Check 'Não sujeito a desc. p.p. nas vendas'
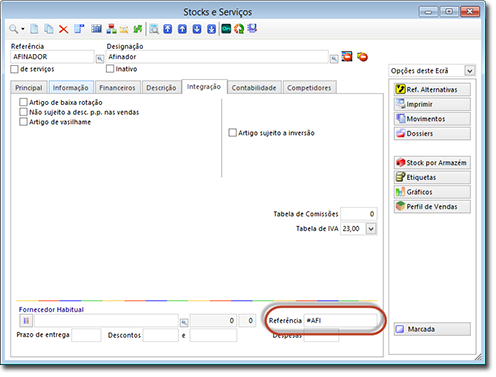 click(23, 112)
